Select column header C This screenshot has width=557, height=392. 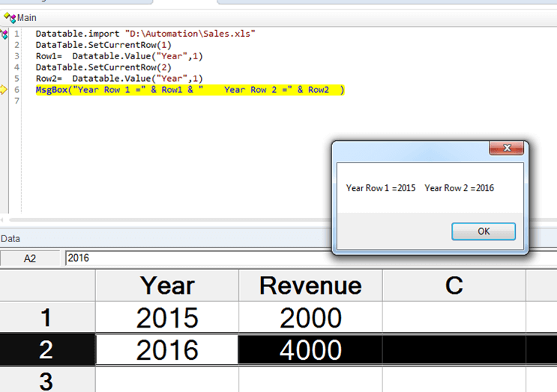454,286
